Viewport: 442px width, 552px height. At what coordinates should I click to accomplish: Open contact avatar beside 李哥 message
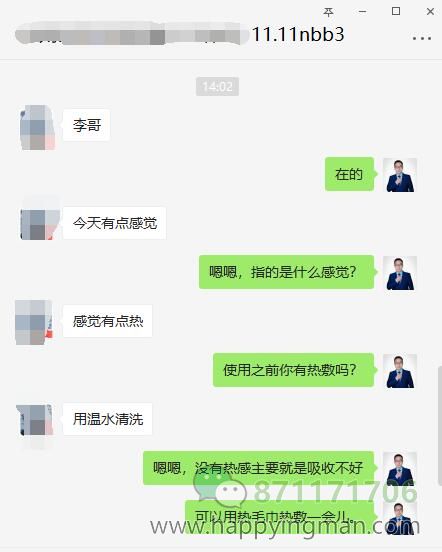click(37, 127)
